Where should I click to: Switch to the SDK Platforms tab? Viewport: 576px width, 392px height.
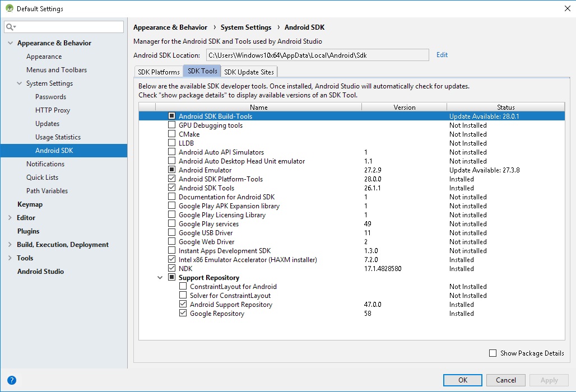159,72
